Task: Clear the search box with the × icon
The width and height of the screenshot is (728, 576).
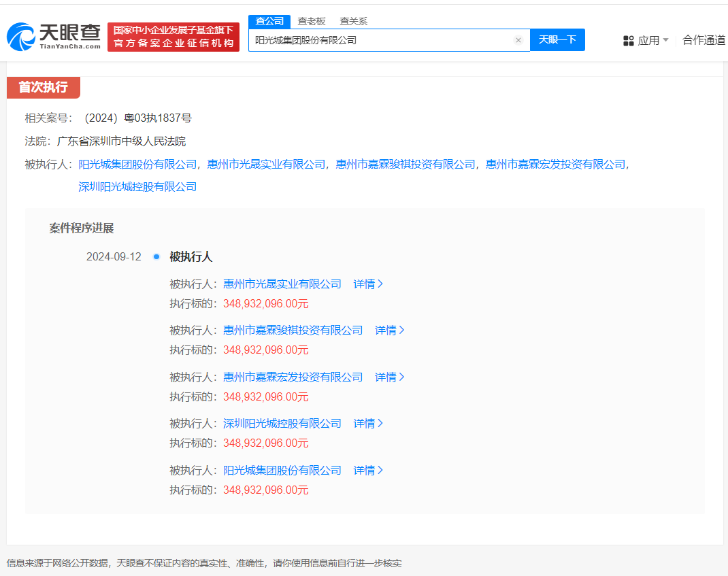Action: click(x=518, y=39)
